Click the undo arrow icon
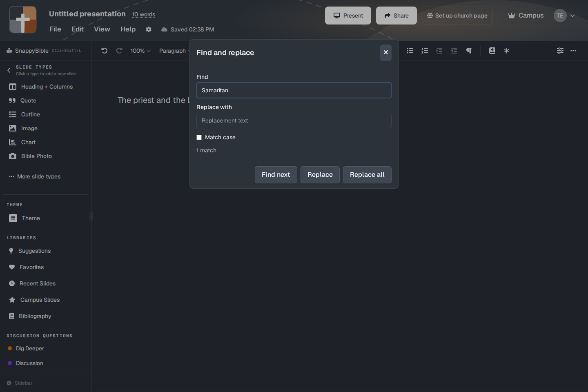Screen dimensions: 588x392 click(x=104, y=51)
